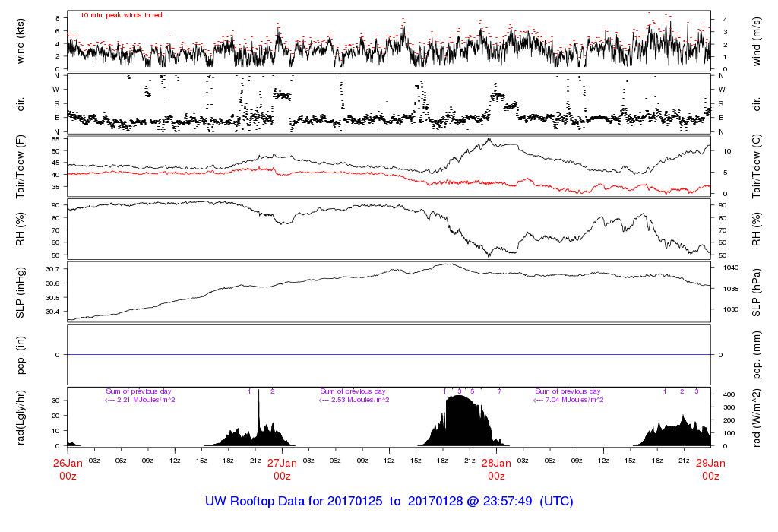Click the 7.04 MJoules/m^2 daily sum text

click(568, 400)
